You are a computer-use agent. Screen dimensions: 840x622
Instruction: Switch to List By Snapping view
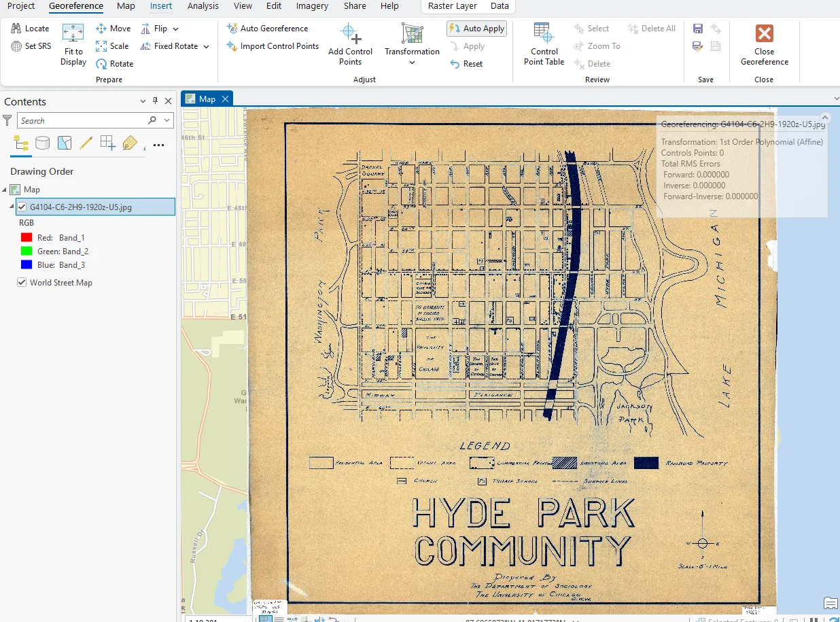[x=108, y=143]
